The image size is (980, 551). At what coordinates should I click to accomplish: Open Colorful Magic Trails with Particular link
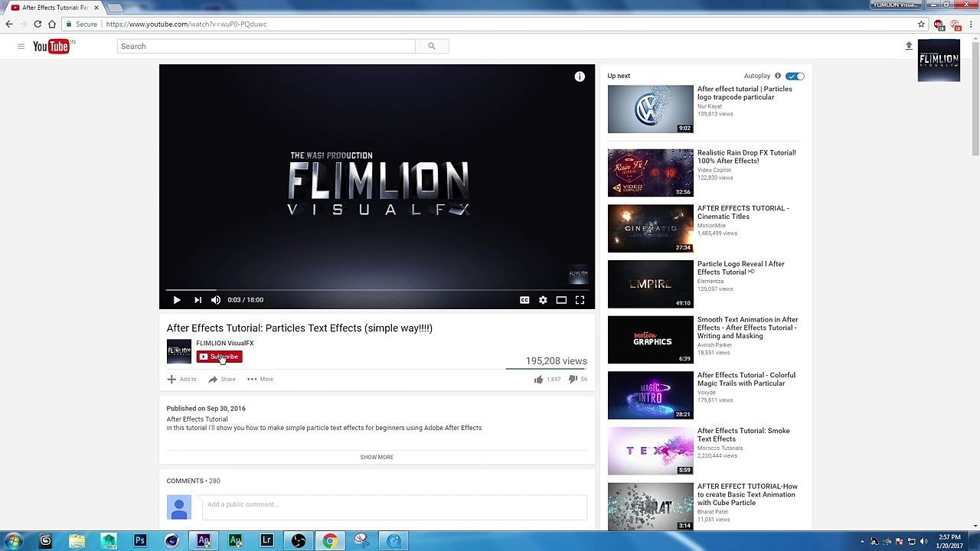[x=746, y=379]
